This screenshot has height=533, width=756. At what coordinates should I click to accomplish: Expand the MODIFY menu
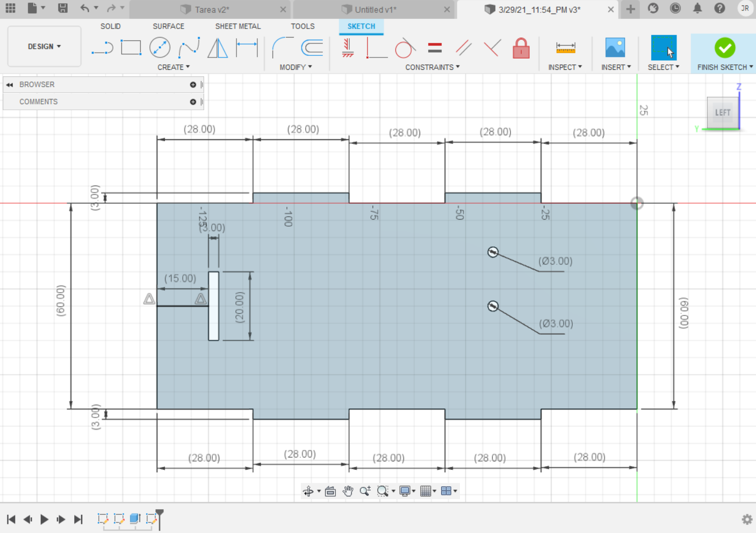(296, 67)
